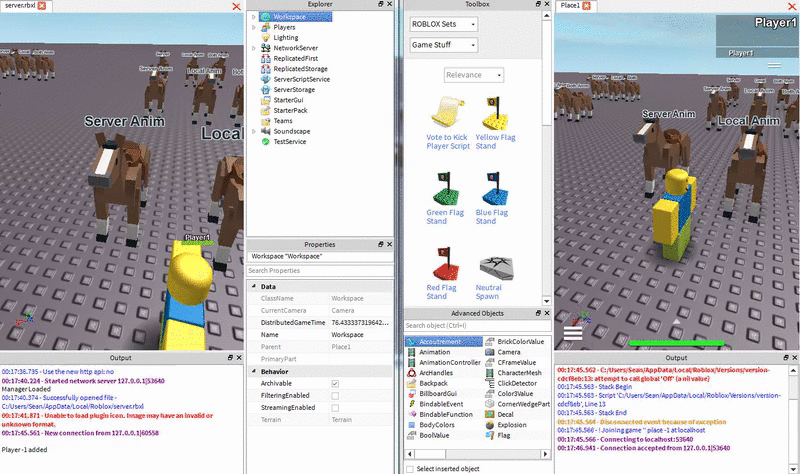Screen dimensions: 800x474
Task: Enable Select inserted object checkbox
Action: pyautogui.click(x=410, y=469)
